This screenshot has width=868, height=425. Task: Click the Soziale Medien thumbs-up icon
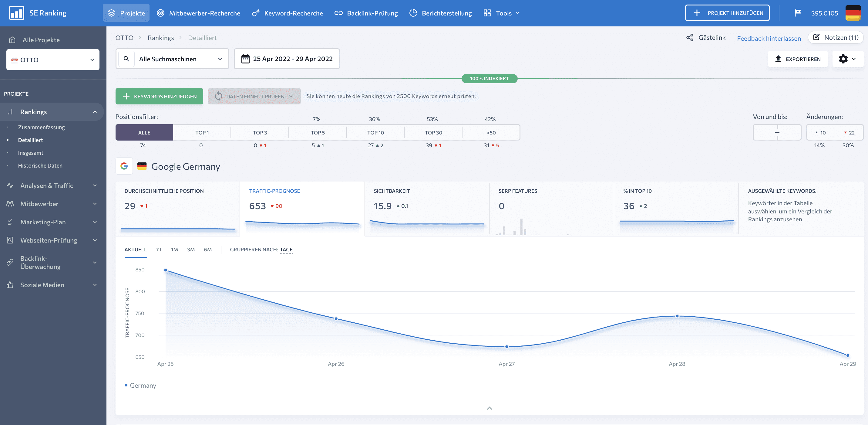10,285
